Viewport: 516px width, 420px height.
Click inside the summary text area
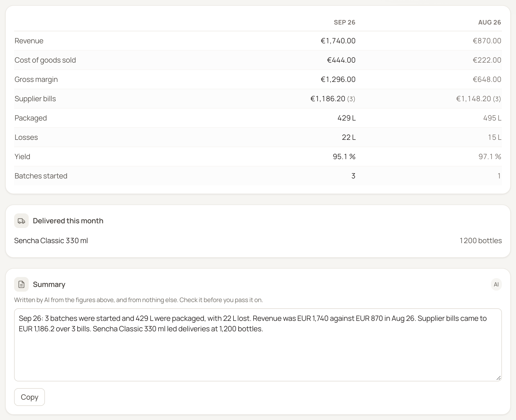258,345
